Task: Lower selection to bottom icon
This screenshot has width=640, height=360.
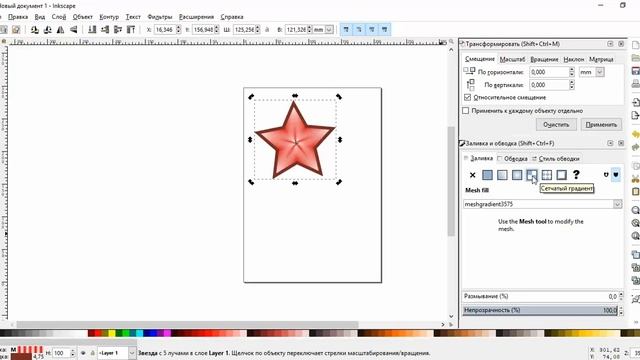Action: coord(92,30)
